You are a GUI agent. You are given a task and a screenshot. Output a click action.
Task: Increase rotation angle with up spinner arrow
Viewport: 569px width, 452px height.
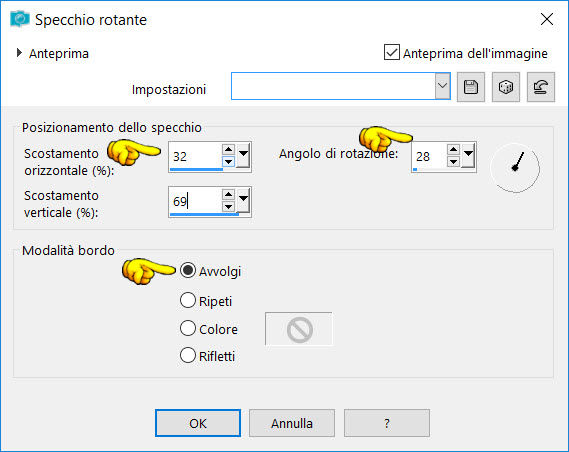(453, 149)
